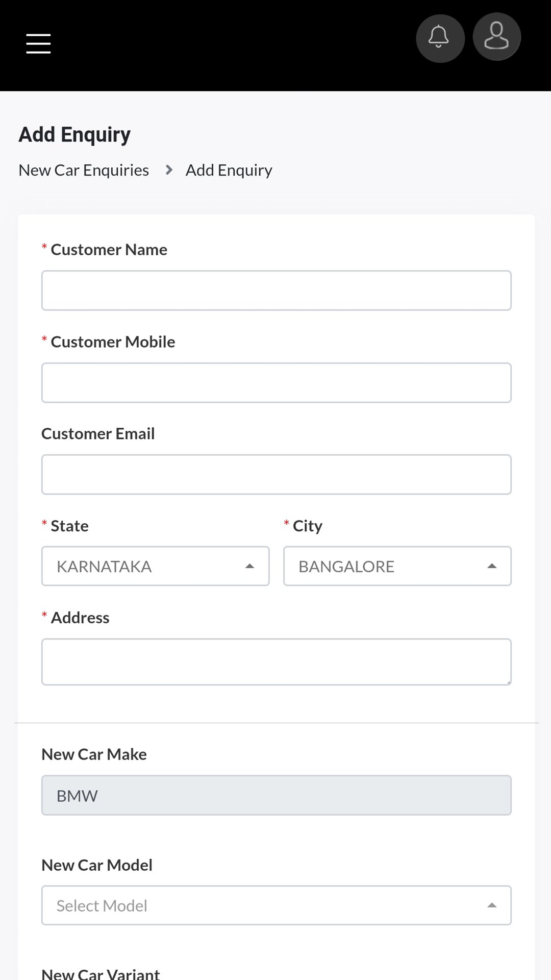Click inside the Address text area
Image resolution: width=551 pixels, height=980 pixels.
point(276,661)
